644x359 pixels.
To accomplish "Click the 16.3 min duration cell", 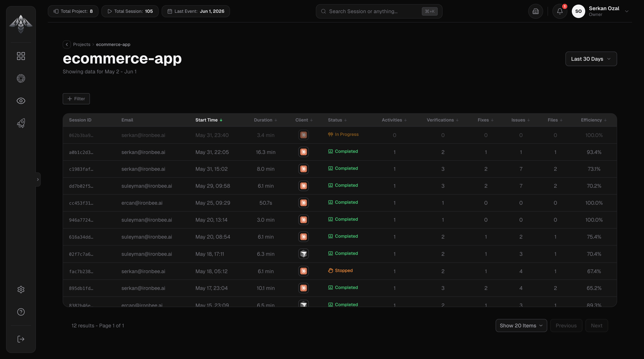I will point(265,152).
